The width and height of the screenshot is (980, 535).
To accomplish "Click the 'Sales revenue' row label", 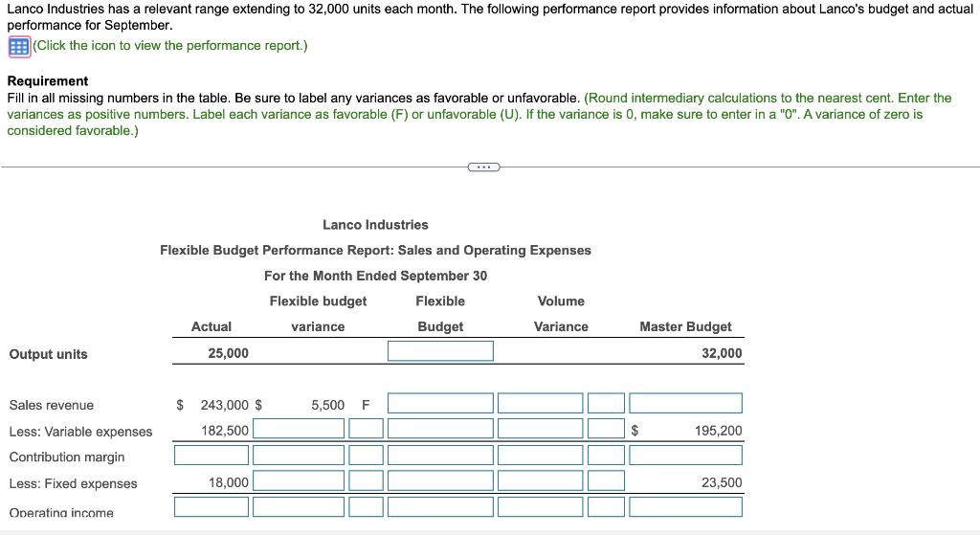I will click(52, 406).
